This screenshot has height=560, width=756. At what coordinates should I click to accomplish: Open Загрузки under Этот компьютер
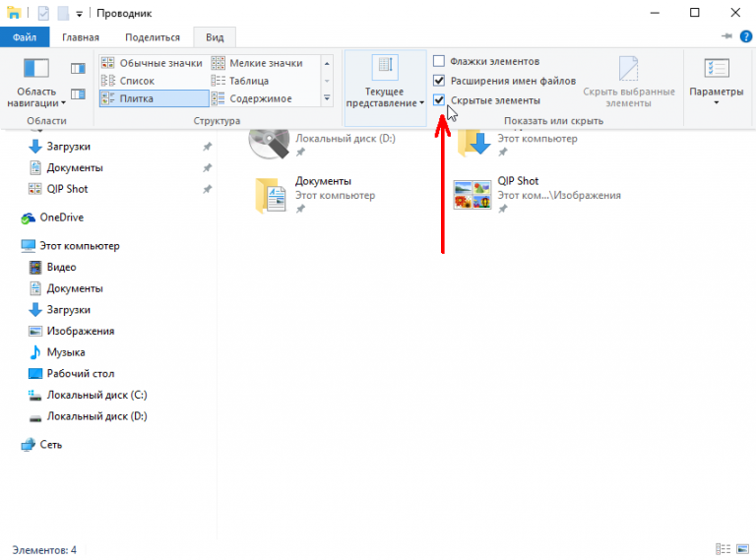[x=69, y=309]
